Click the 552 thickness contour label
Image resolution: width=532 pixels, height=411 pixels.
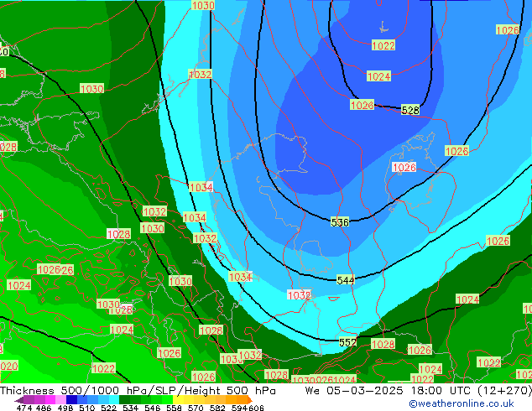pos(347,342)
